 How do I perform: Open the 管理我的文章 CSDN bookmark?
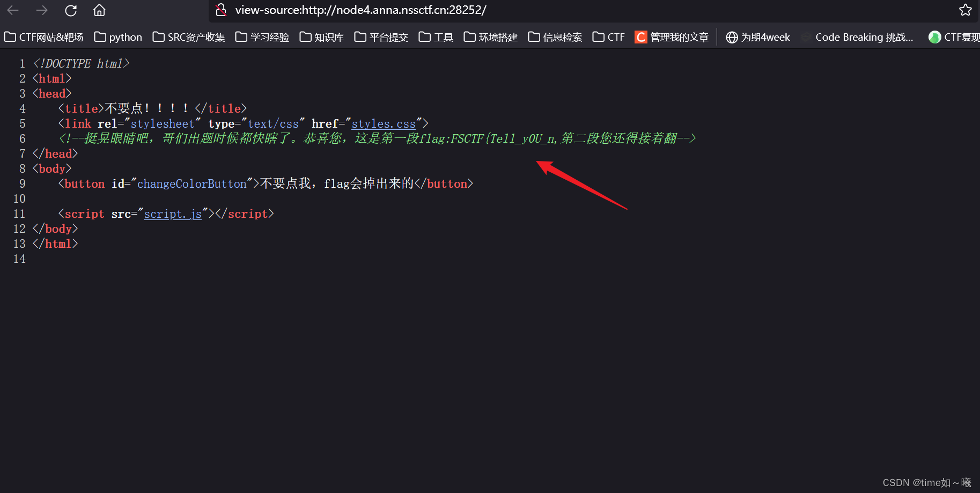tap(672, 37)
